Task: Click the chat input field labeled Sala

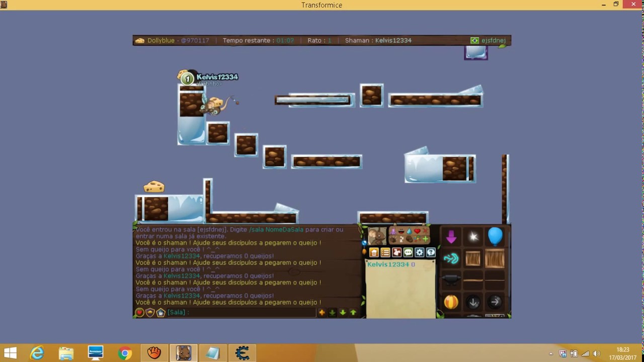Action: click(242, 312)
